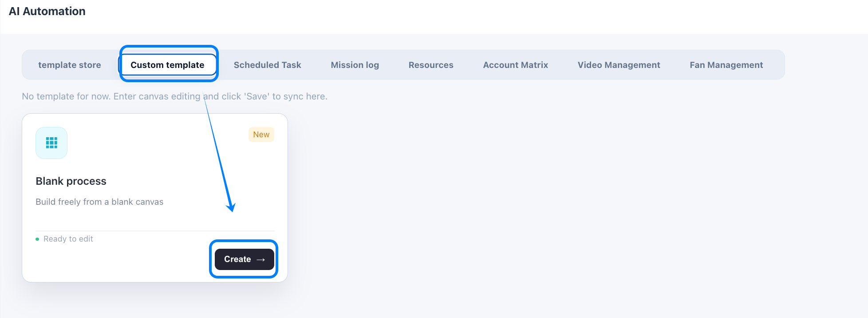Click 'Build freely from a blank canvas' text
This screenshot has width=868, height=318.
pyautogui.click(x=99, y=202)
